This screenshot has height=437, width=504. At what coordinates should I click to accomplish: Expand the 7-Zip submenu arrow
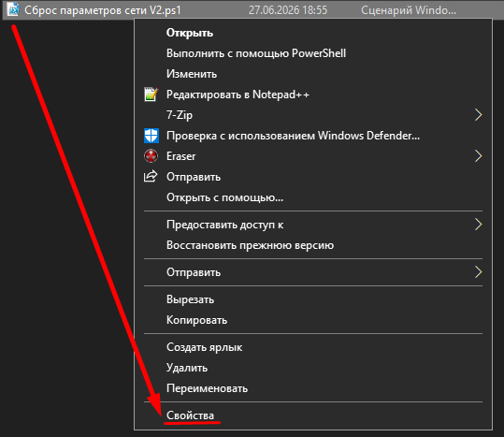[x=479, y=115]
